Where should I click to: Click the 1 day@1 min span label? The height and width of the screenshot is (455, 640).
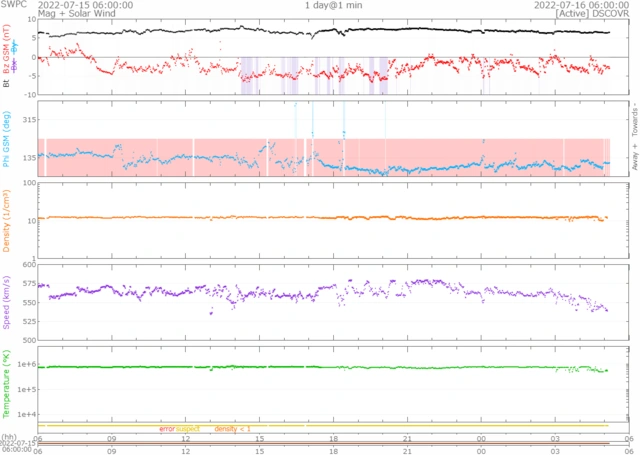click(x=334, y=5)
